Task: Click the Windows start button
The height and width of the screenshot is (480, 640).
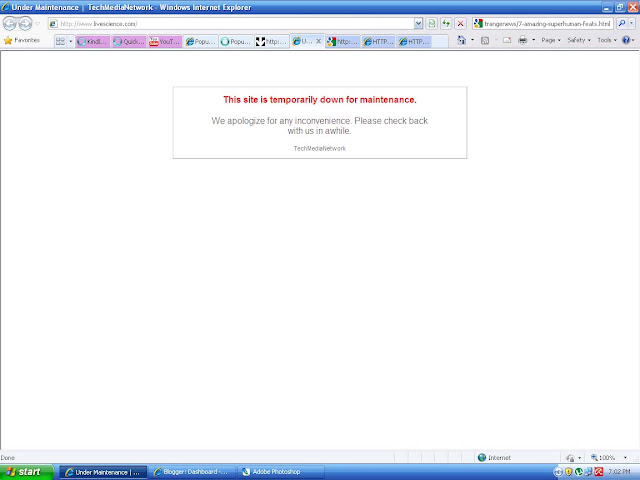Action: [27, 472]
